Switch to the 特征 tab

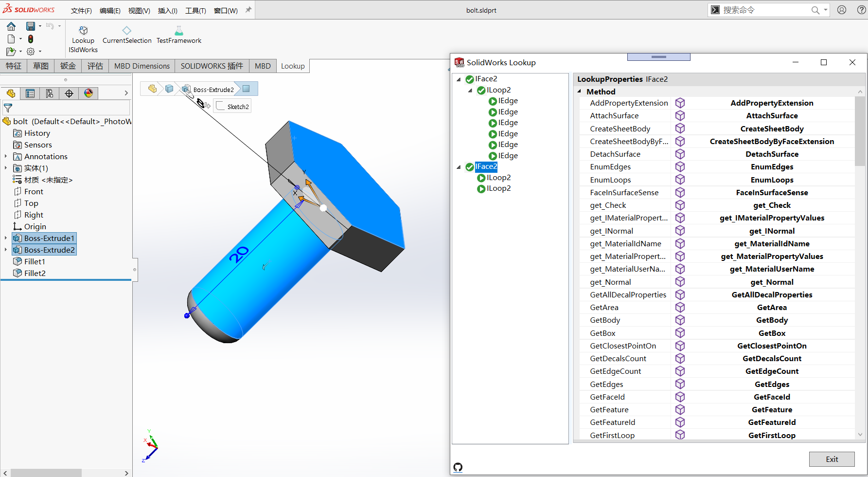pos(14,66)
